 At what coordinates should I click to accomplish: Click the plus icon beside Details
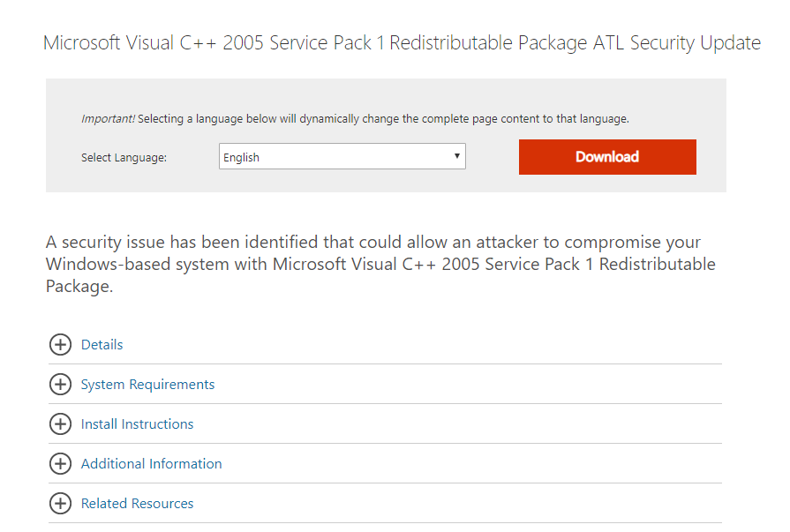click(60, 345)
